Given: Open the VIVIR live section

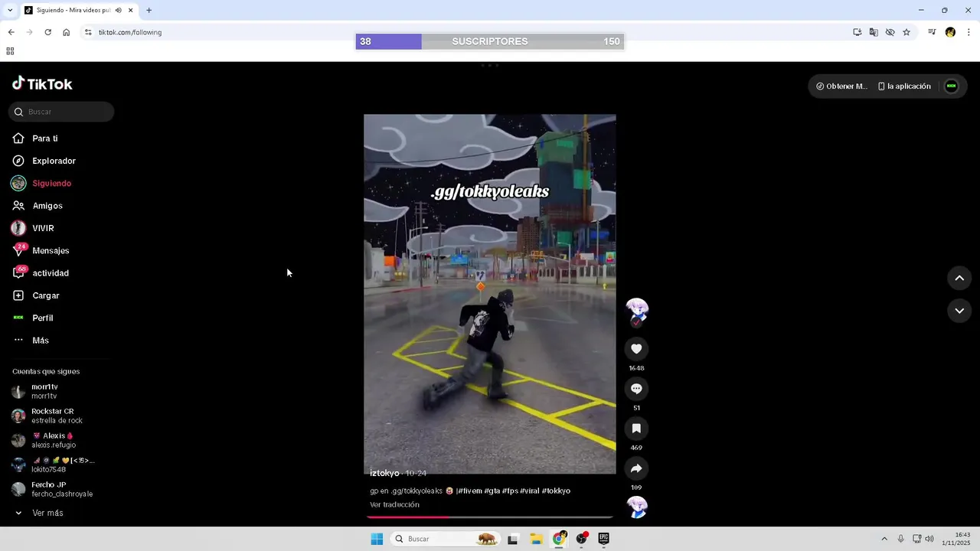Looking at the screenshot, I should (x=43, y=228).
